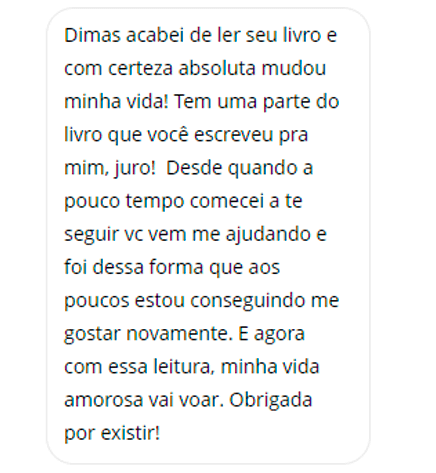Click the word "Obrigada" near the end
Image resolution: width=436 pixels, height=473 pixels.
[x=270, y=400]
